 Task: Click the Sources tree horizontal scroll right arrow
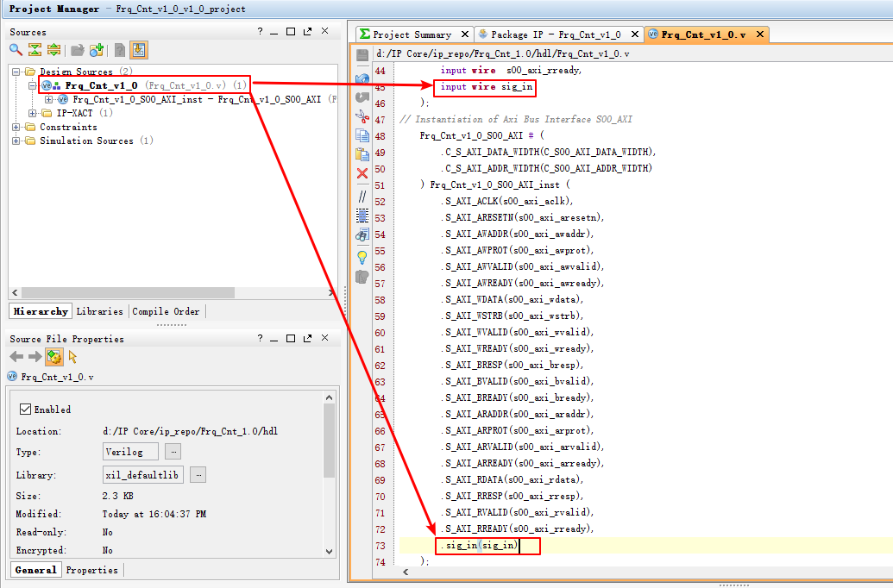(x=331, y=292)
